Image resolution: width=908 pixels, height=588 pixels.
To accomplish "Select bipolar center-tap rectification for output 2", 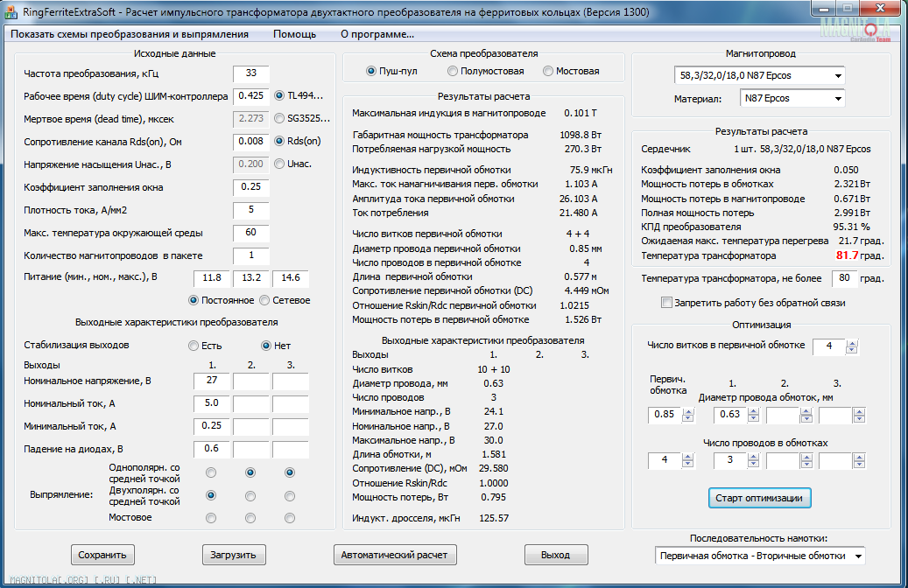I will (250, 496).
